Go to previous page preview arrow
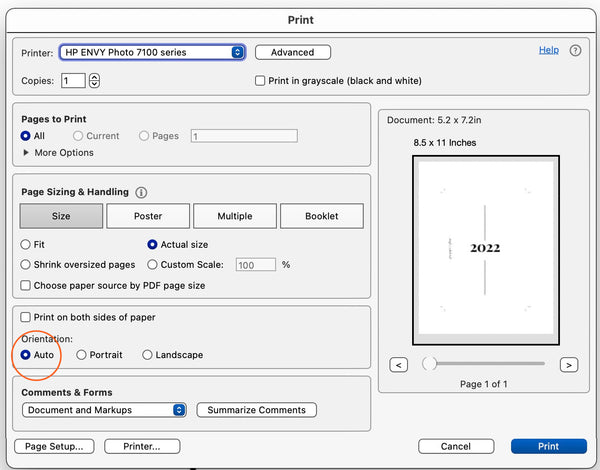This screenshot has width=600, height=470. point(398,365)
